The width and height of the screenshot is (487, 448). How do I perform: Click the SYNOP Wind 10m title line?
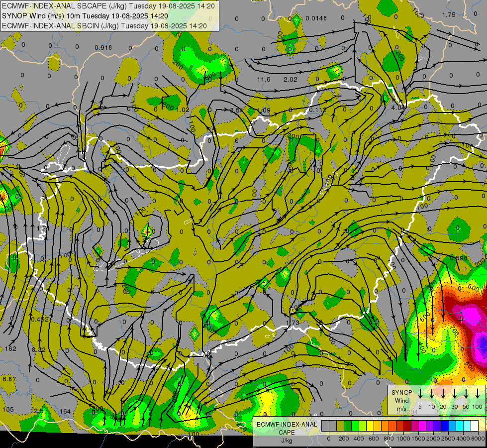point(85,16)
